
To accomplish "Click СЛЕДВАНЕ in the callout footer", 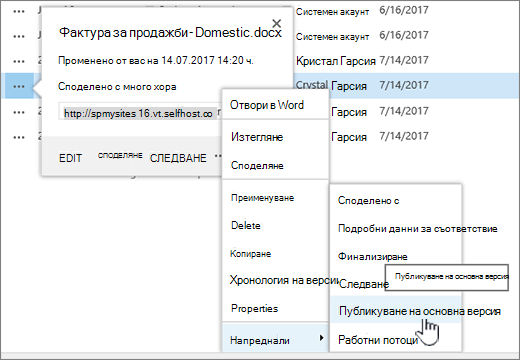I will [x=178, y=158].
